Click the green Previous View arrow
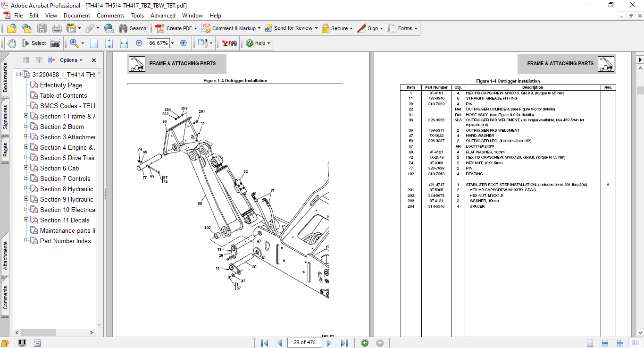The image size is (644, 348). [365, 342]
